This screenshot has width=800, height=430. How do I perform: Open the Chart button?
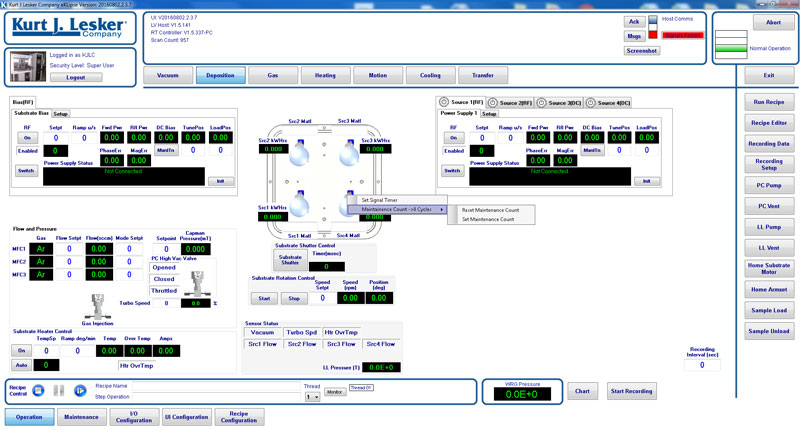pyautogui.click(x=582, y=391)
